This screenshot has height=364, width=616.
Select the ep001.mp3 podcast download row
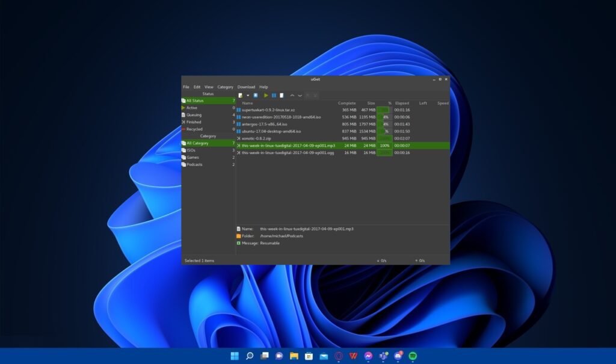coord(342,146)
